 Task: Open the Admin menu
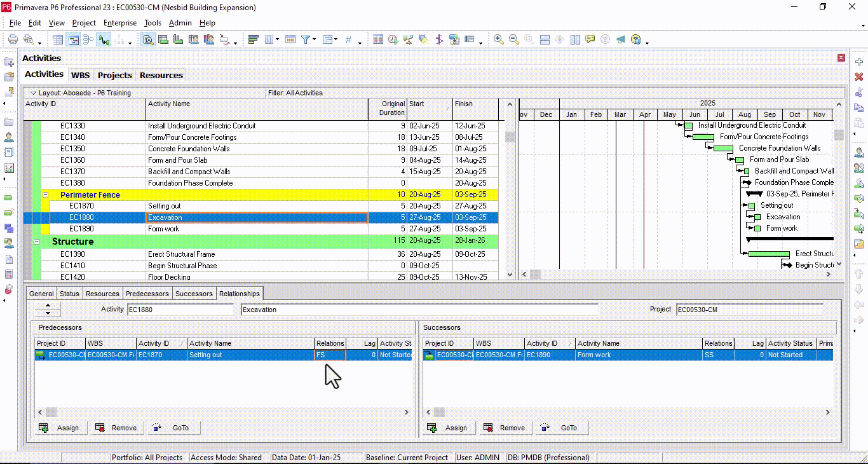point(180,23)
